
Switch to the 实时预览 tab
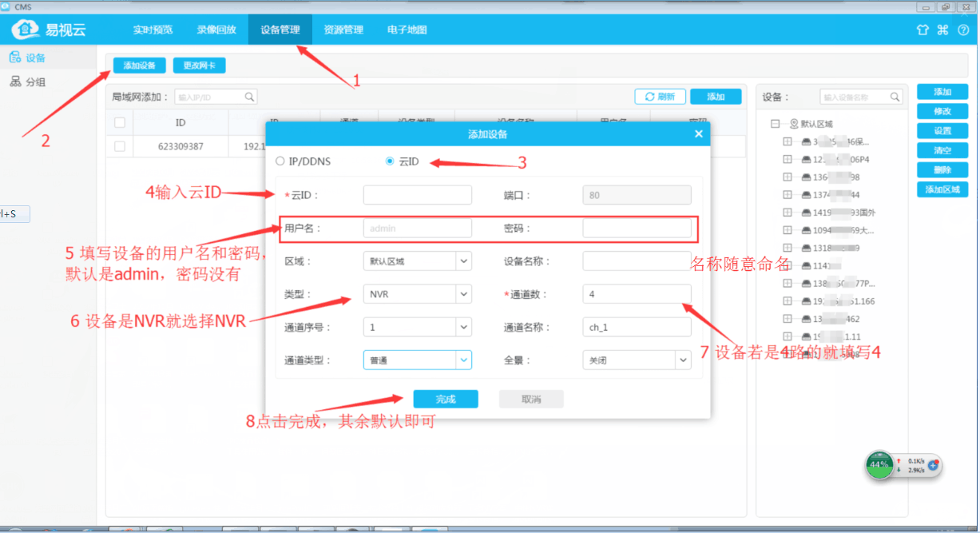(x=153, y=30)
